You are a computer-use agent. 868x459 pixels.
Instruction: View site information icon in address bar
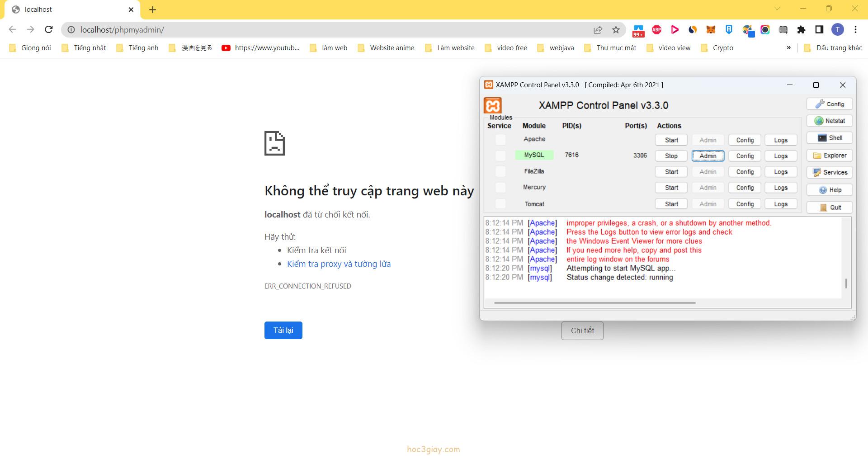(x=71, y=30)
